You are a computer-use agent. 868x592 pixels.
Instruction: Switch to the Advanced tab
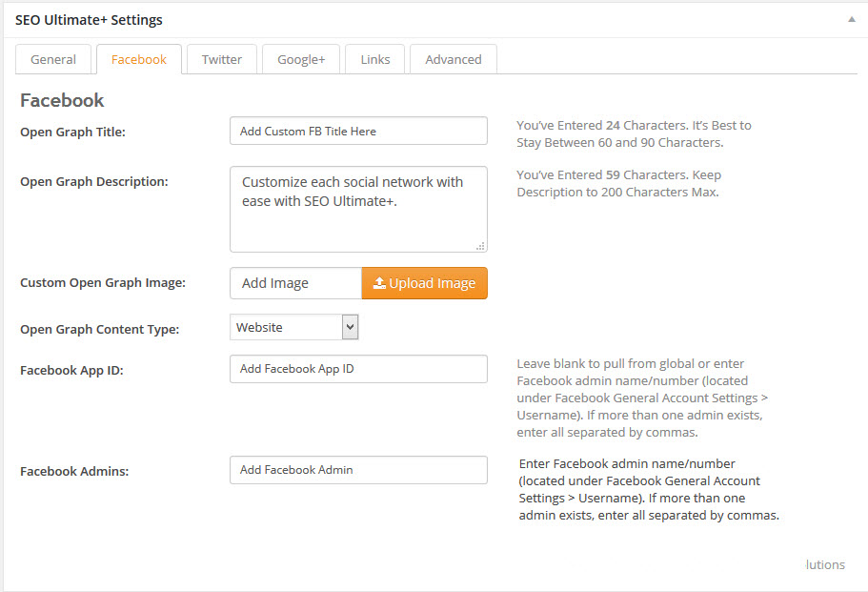pyautogui.click(x=454, y=59)
